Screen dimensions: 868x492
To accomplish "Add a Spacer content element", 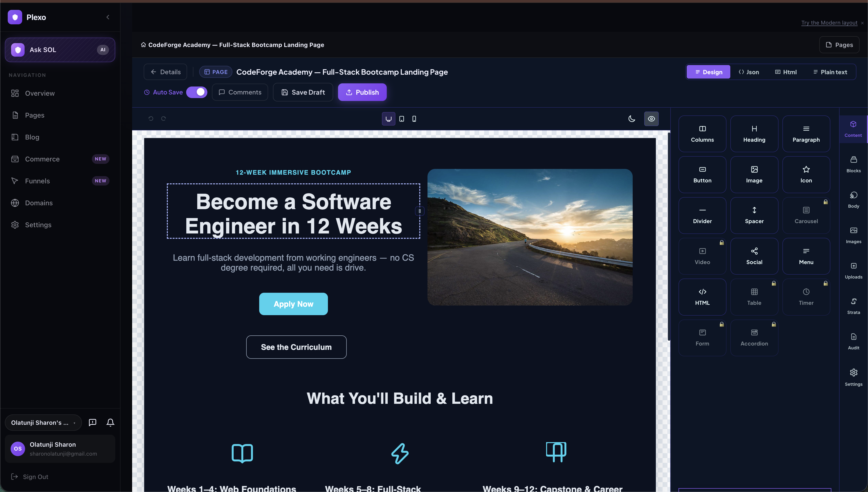I will pos(754,216).
